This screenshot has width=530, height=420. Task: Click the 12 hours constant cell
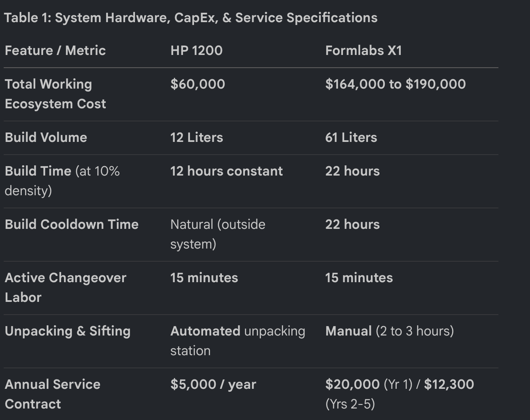(226, 171)
